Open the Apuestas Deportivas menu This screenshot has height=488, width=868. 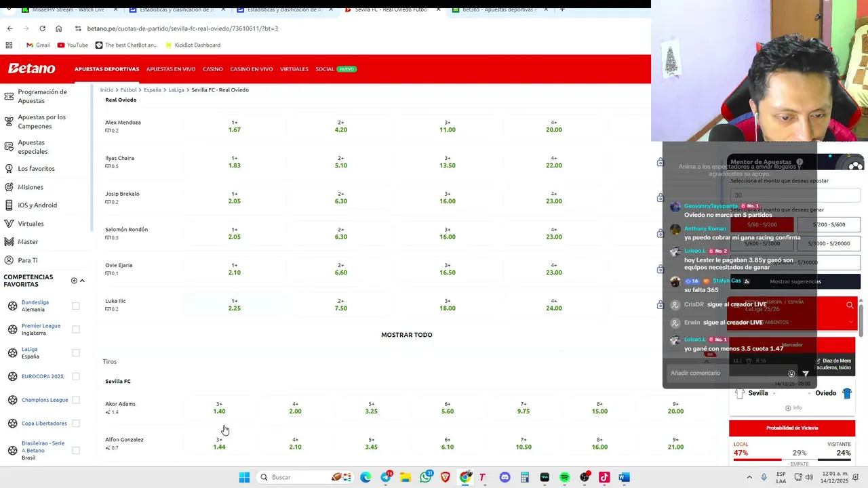coord(106,69)
